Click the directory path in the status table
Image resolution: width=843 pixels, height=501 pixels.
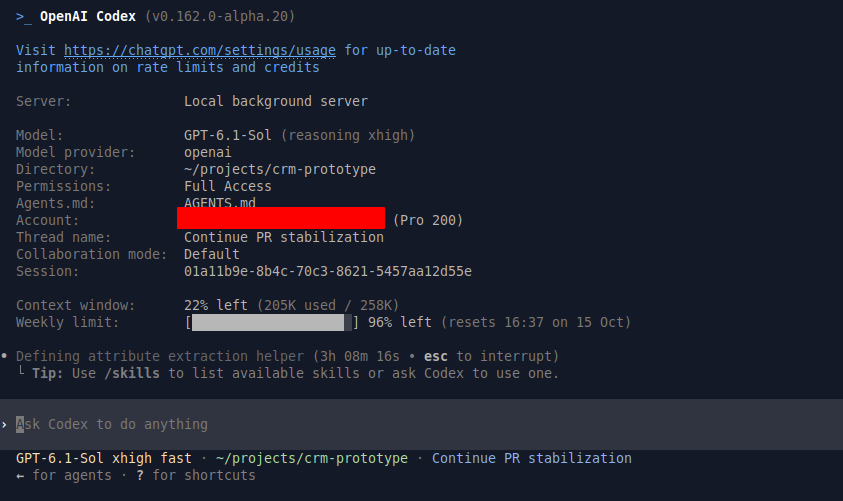pyautogui.click(x=280, y=169)
